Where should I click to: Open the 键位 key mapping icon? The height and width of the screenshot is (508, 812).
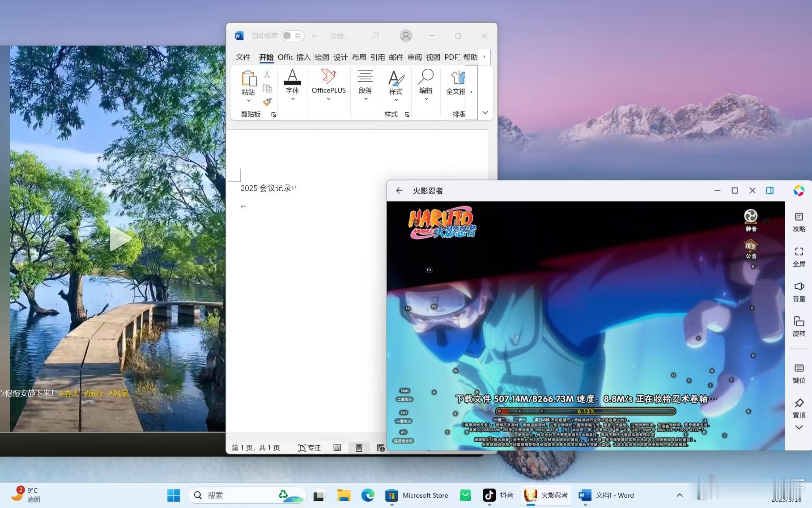[x=799, y=373]
